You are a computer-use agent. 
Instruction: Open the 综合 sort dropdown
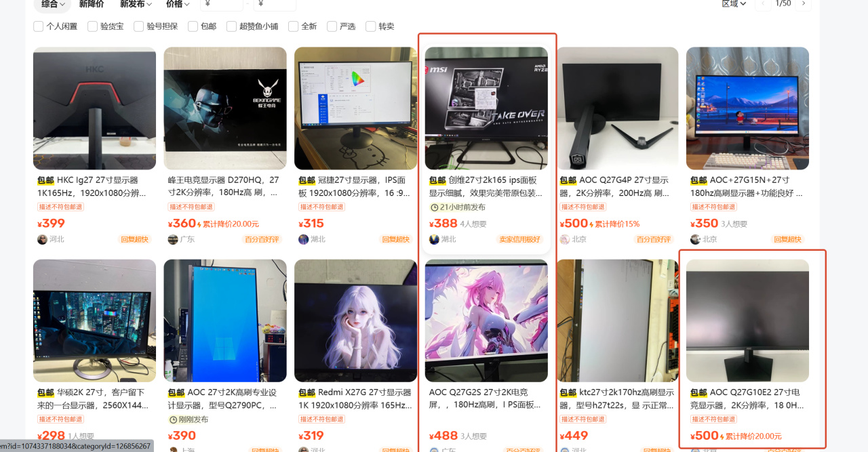click(53, 4)
